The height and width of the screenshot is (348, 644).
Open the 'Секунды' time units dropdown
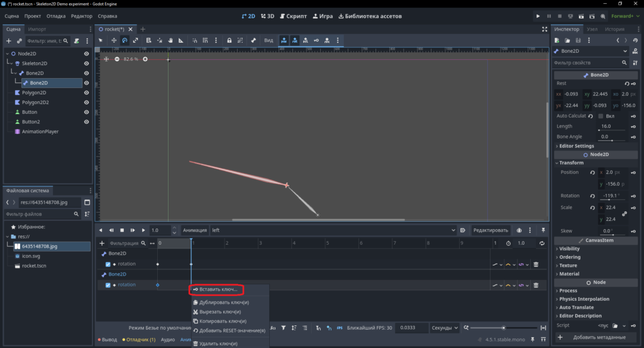tap(445, 327)
